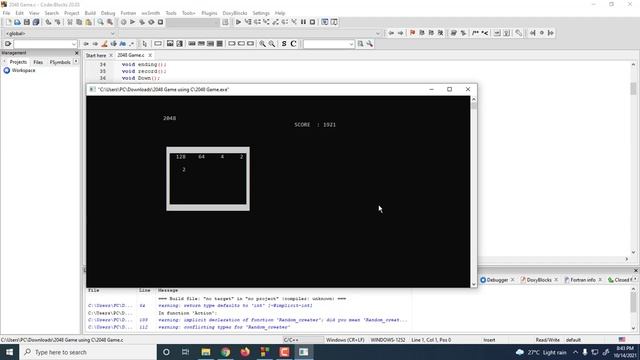The height and width of the screenshot is (360, 640).
Task: Click the Save all files icon
Action: coord(36,22)
